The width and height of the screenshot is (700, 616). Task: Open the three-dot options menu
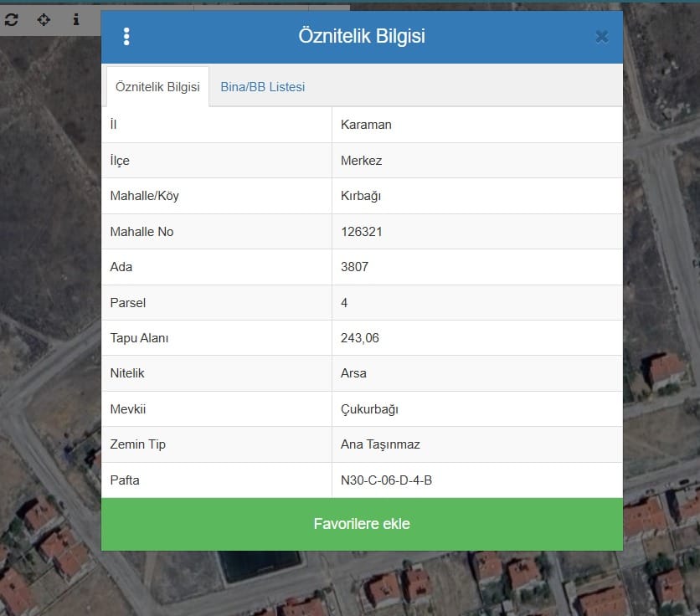coord(126,36)
